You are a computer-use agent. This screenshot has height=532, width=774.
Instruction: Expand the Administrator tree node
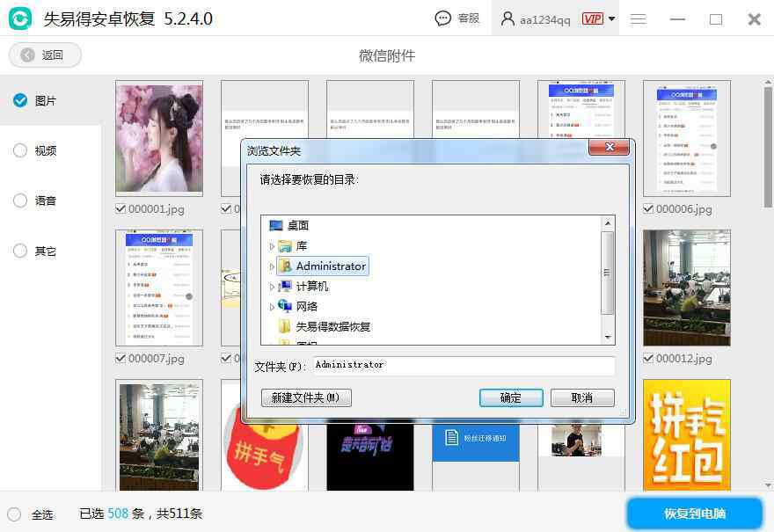(272, 266)
